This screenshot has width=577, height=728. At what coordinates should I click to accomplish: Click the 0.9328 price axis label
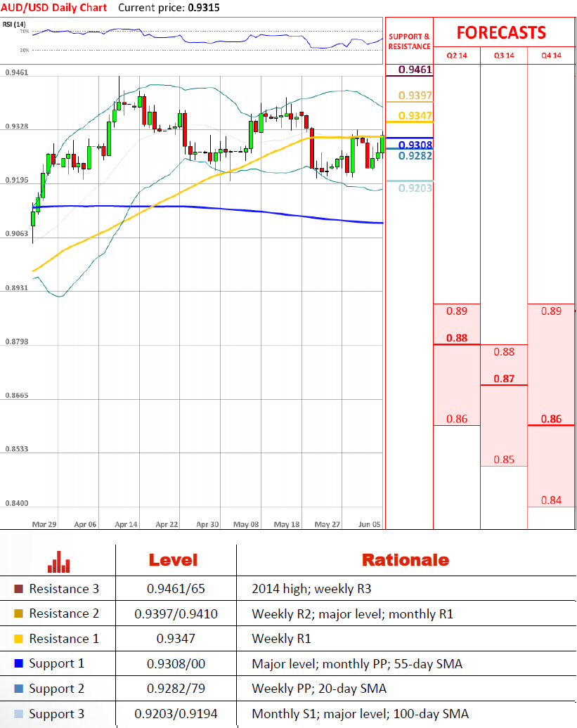click(17, 126)
